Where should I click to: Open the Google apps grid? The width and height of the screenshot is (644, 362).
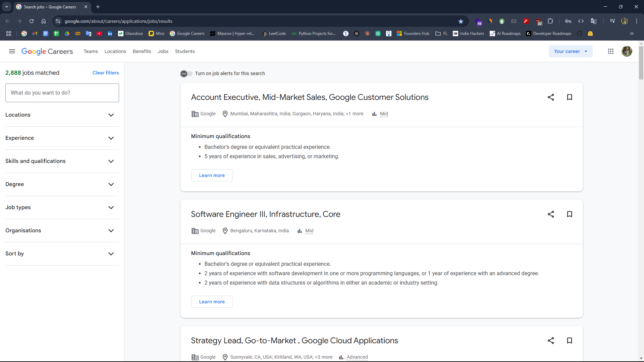click(x=611, y=51)
